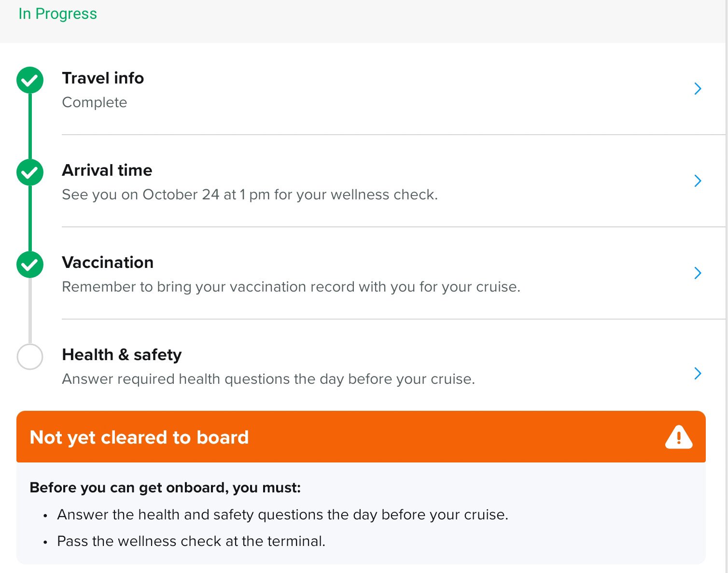Image resolution: width=728 pixels, height=573 pixels.
Task: Open the Travel info heading
Action: [x=103, y=78]
